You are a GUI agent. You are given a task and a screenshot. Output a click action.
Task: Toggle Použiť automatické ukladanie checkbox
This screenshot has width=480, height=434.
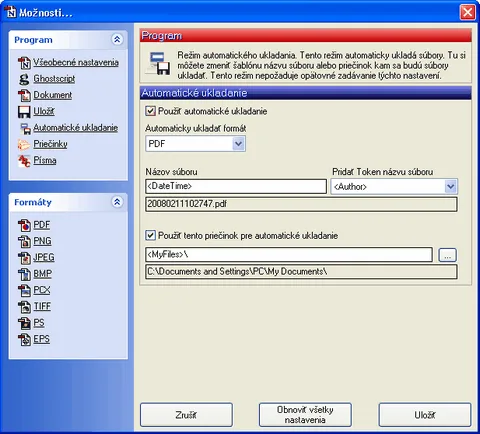(150, 111)
